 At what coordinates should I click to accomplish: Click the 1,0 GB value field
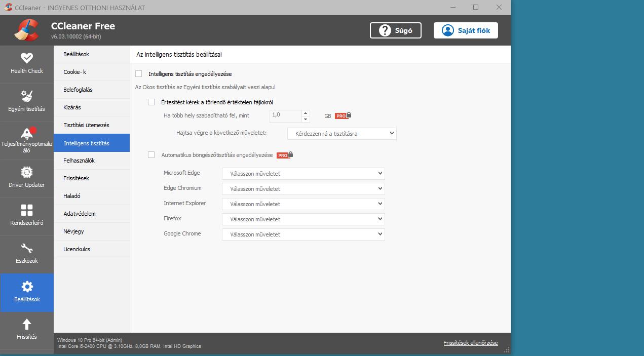click(286, 116)
